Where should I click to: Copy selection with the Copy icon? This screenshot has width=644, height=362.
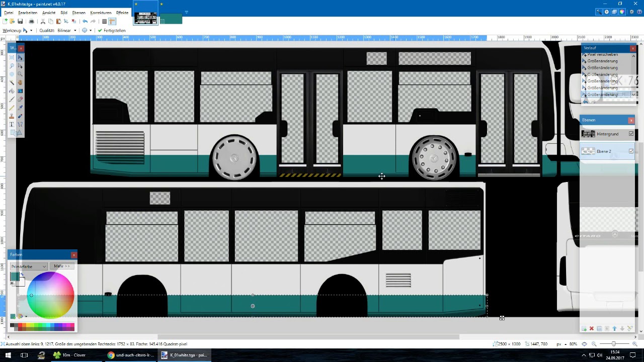50,21
